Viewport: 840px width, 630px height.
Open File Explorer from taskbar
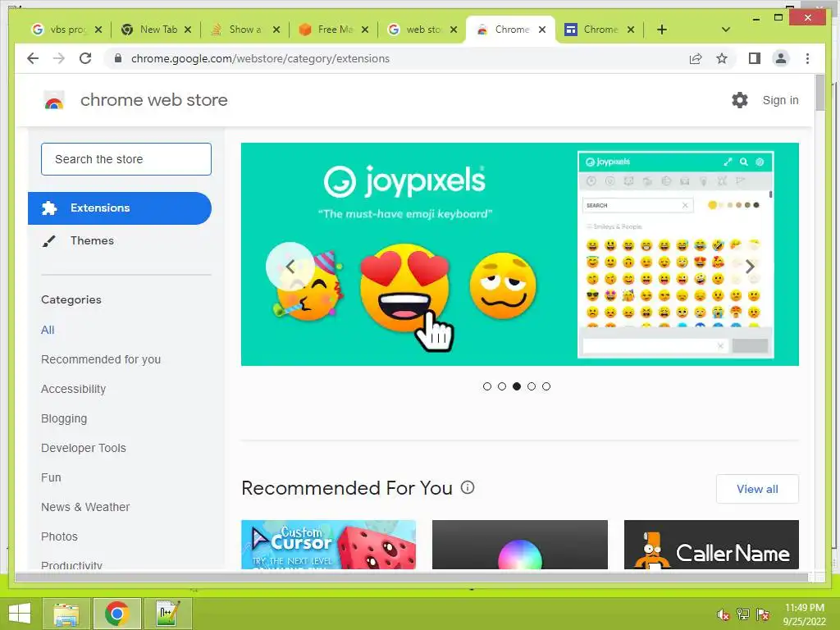[66, 614]
